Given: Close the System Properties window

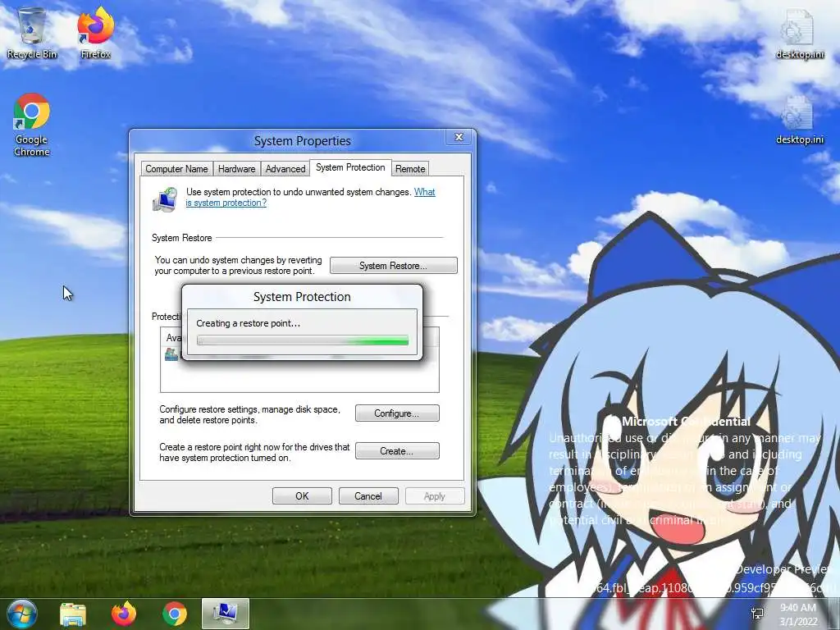Looking at the screenshot, I should click(x=459, y=137).
